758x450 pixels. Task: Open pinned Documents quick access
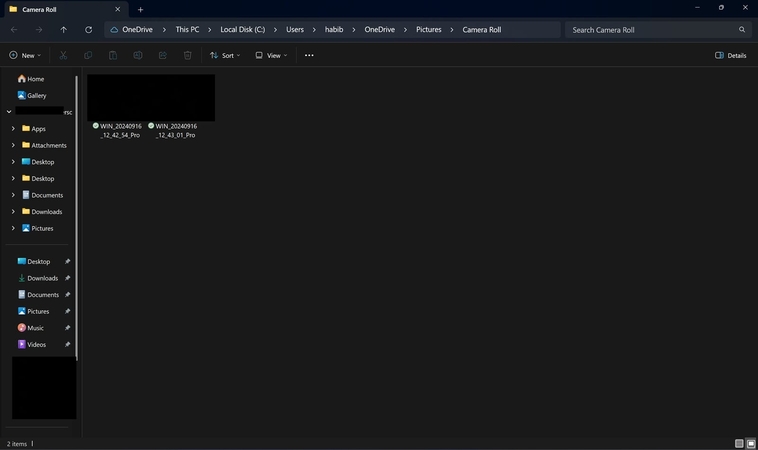point(38,294)
